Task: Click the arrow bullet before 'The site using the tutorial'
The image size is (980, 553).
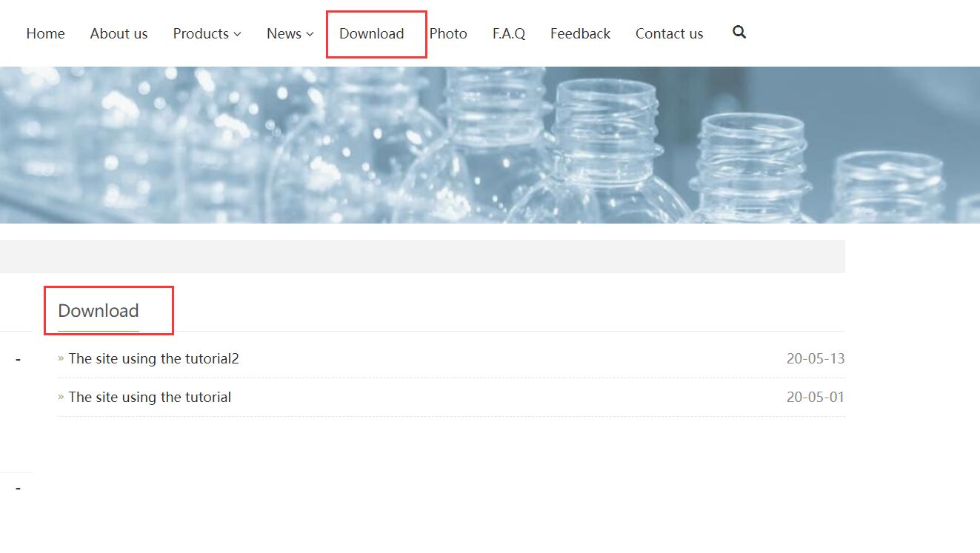Action: (61, 397)
